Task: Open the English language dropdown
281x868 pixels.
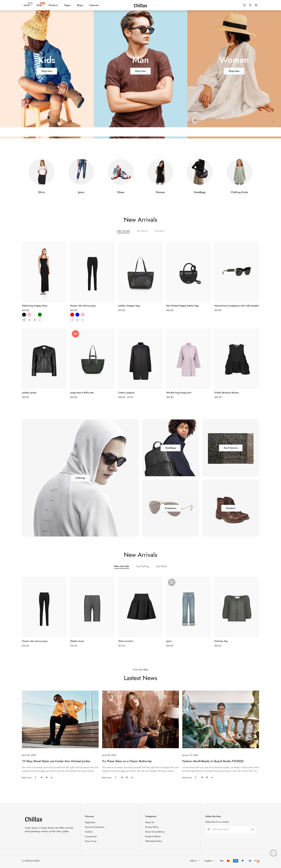Action: pos(210,861)
